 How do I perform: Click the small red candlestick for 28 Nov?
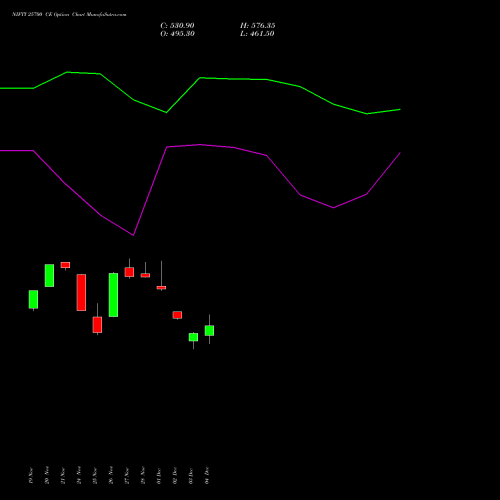click(145, 275)
